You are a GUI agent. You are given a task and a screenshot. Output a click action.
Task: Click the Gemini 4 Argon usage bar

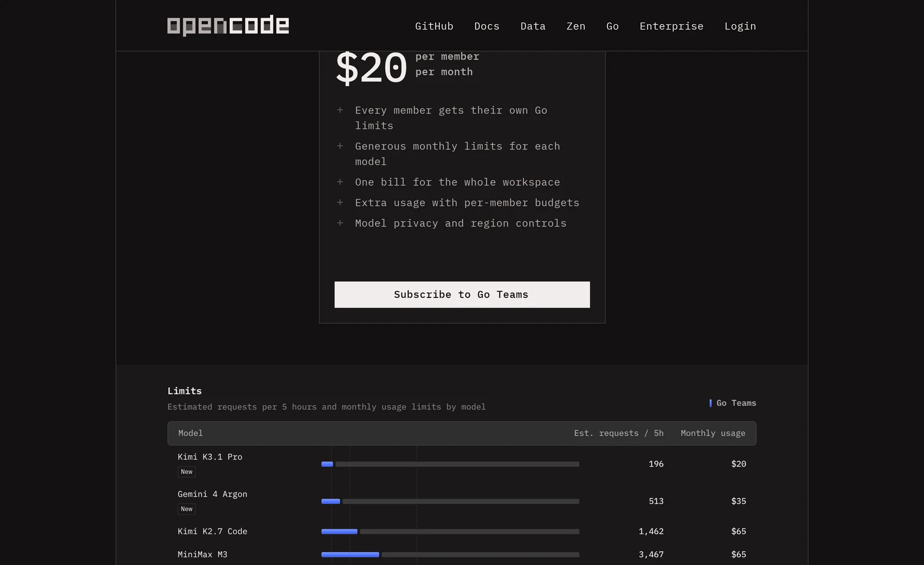pos(450,501)
